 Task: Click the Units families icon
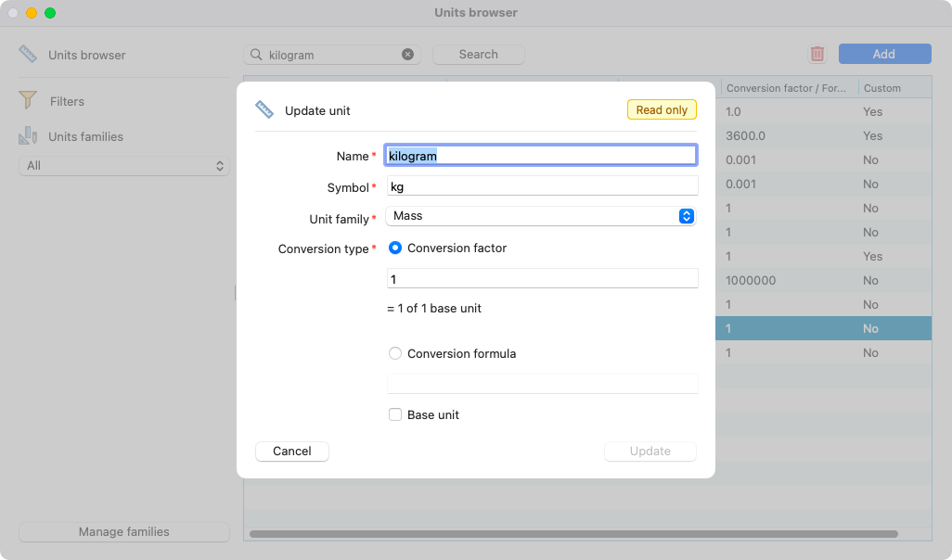pos(27,136)
